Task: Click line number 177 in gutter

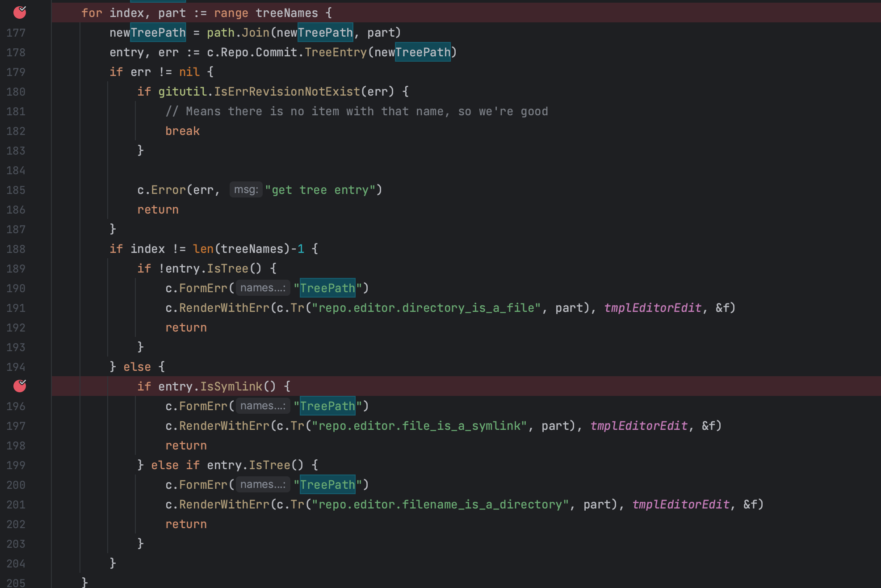Action: click(16, 33)
